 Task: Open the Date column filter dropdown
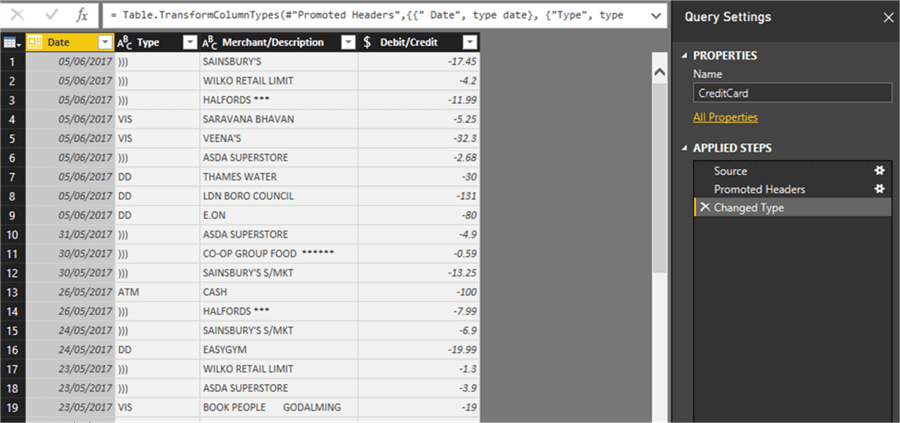pos(106,42)
